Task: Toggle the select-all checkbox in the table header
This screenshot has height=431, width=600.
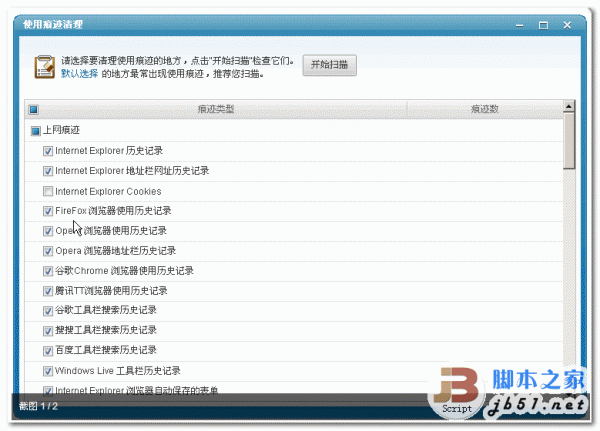Action: [34, 110]
